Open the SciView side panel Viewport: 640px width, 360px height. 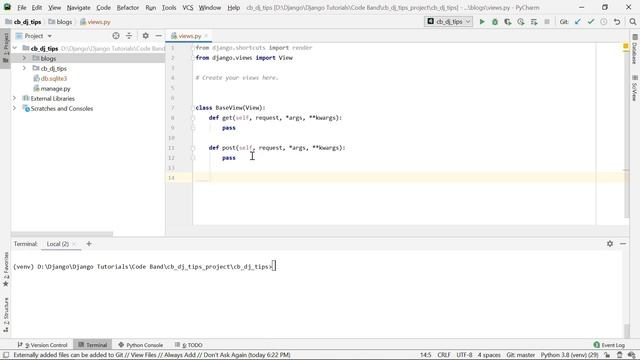point(635,88)
